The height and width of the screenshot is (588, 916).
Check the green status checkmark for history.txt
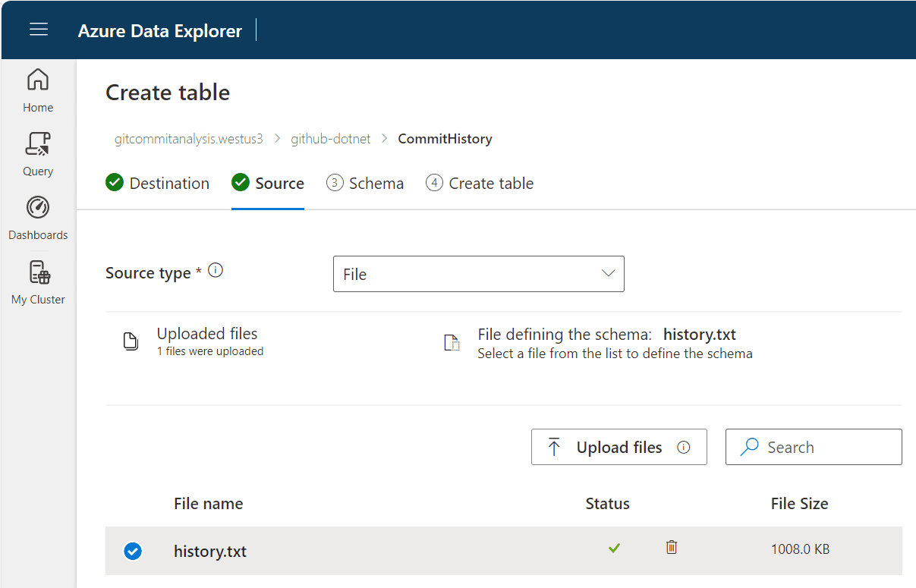(x=614, y=548)
